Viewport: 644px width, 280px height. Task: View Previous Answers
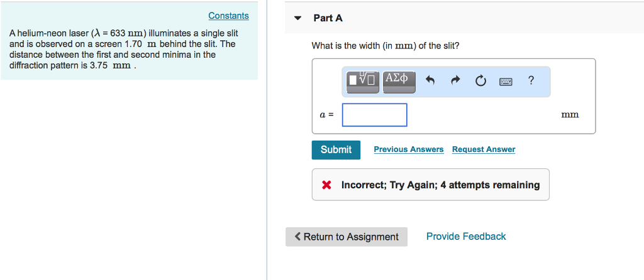coord(409,149)
